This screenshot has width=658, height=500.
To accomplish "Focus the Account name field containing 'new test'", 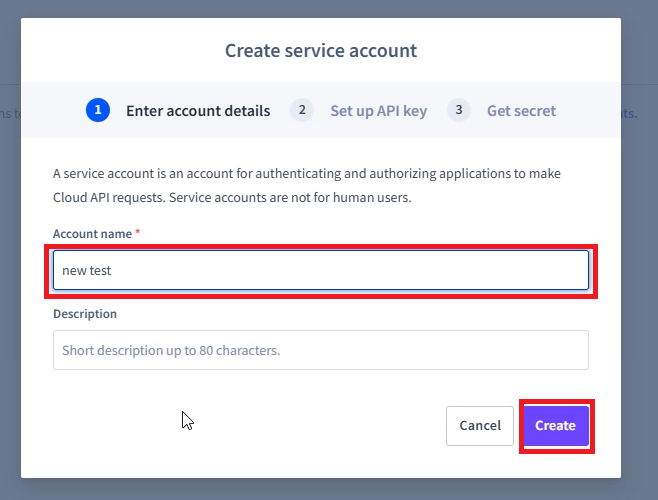I will click(x=321, y=270).
